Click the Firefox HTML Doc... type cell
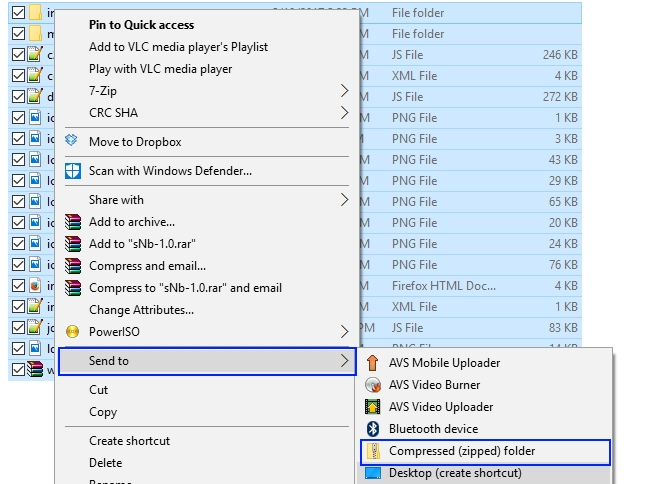The height and width of the screenshot is (484, 651). (443, 286)
